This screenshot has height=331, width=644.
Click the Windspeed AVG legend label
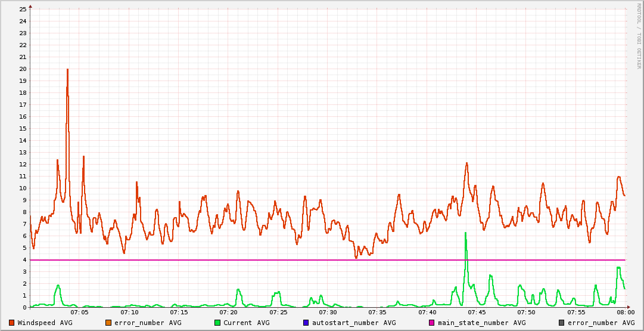45,323
